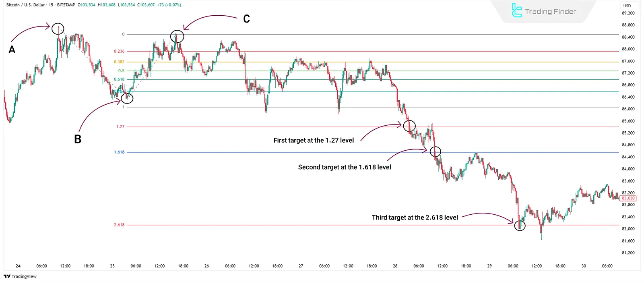Select the 1.618 Fibonacci level label
This screenshot has height=282, width=644.
click(119, 152)
